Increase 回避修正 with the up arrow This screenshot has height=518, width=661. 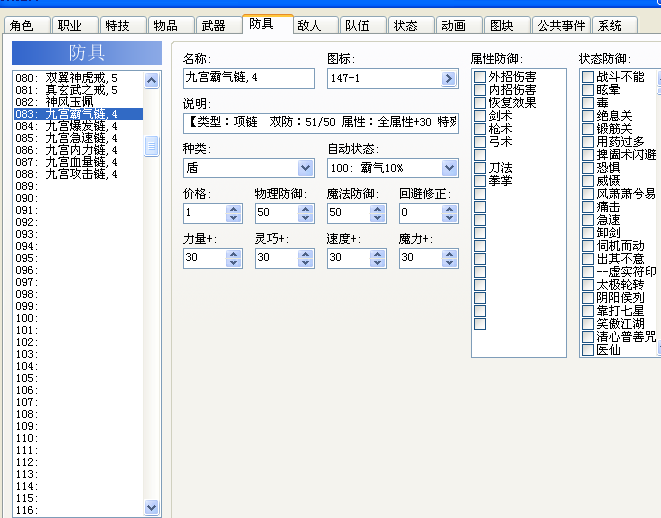[450, 209]
